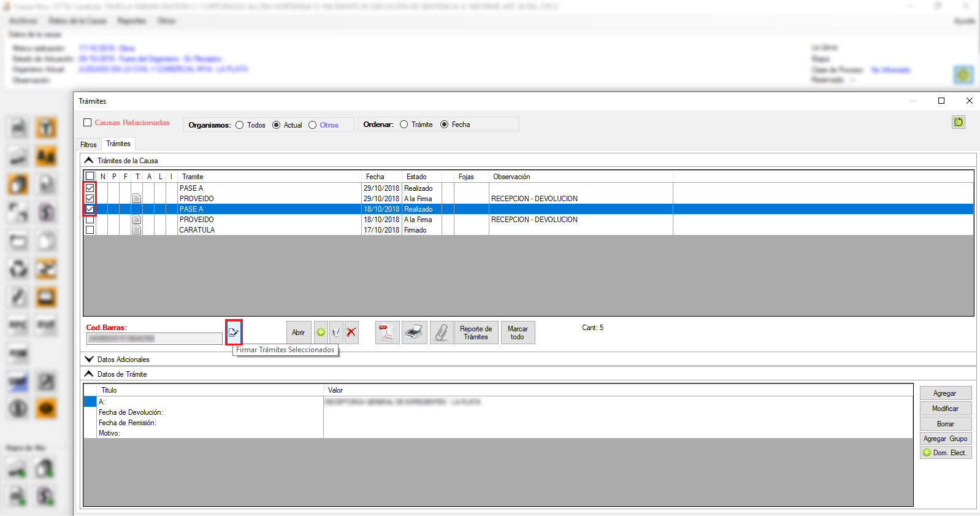980x516 pixels.
Task: Click the green plus add trámite icon
Action: coord(321,333)
